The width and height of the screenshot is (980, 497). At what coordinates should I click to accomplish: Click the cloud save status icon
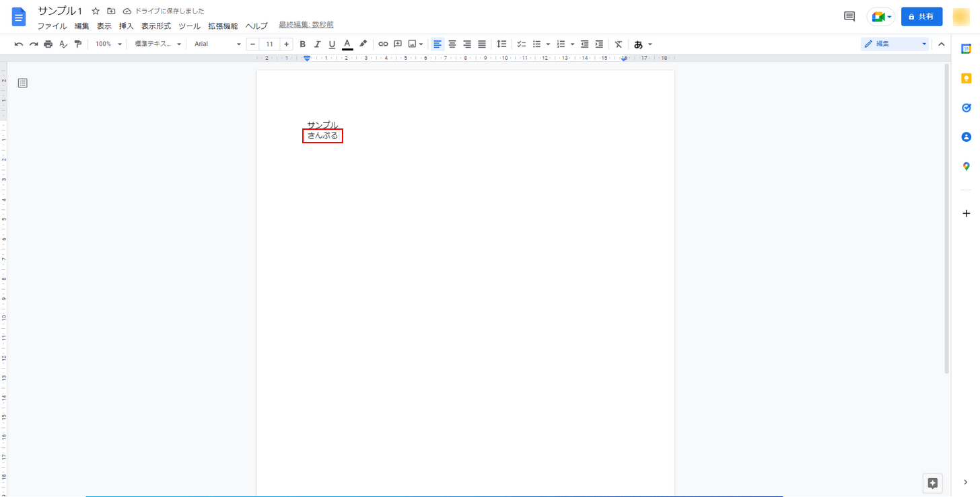[127, 11]
